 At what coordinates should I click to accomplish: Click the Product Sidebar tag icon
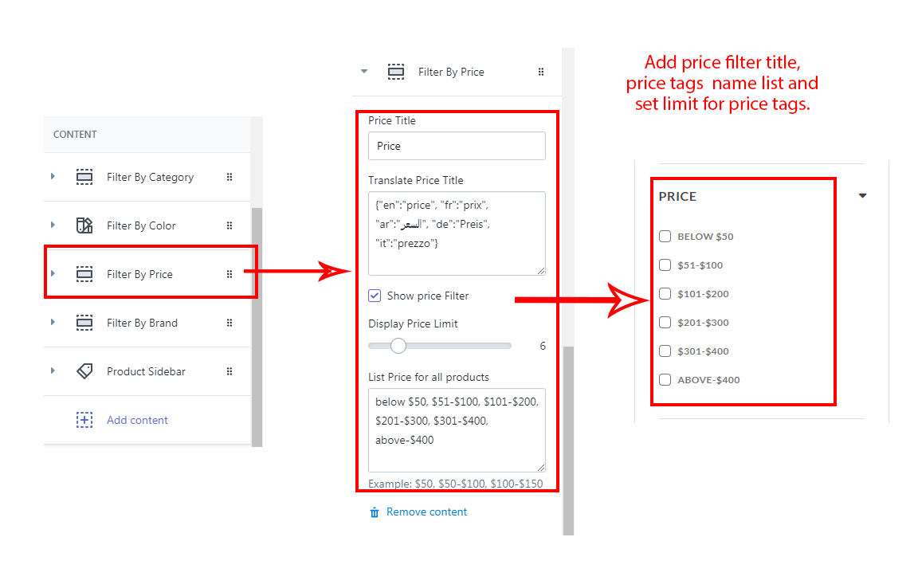pyautogui.click(x=84, y=371)
